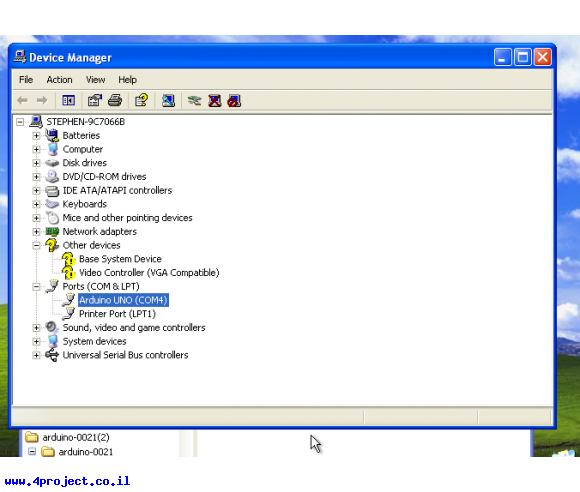The height and width of the screenshot is (492, 580).
Task: Click Show/Hide Console Tree icon
Action: 68,101
